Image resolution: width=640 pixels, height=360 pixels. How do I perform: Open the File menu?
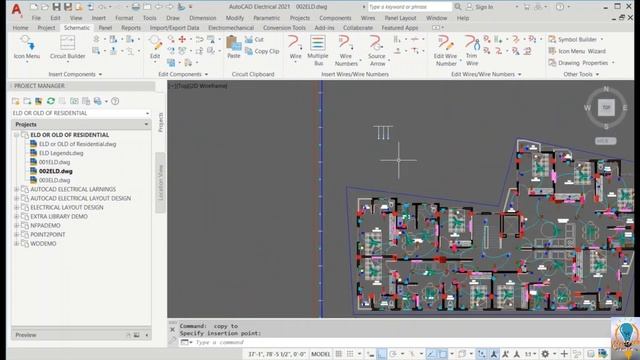point(36,18)
